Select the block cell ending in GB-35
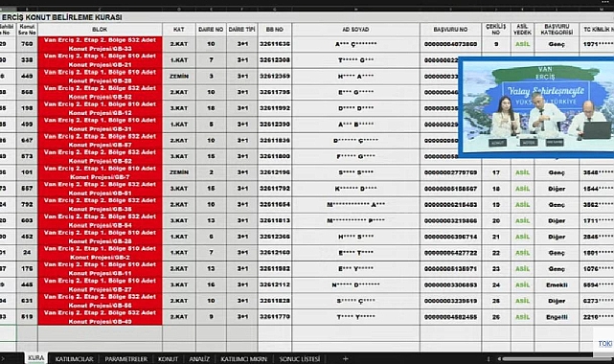 (x=100, y=205)
